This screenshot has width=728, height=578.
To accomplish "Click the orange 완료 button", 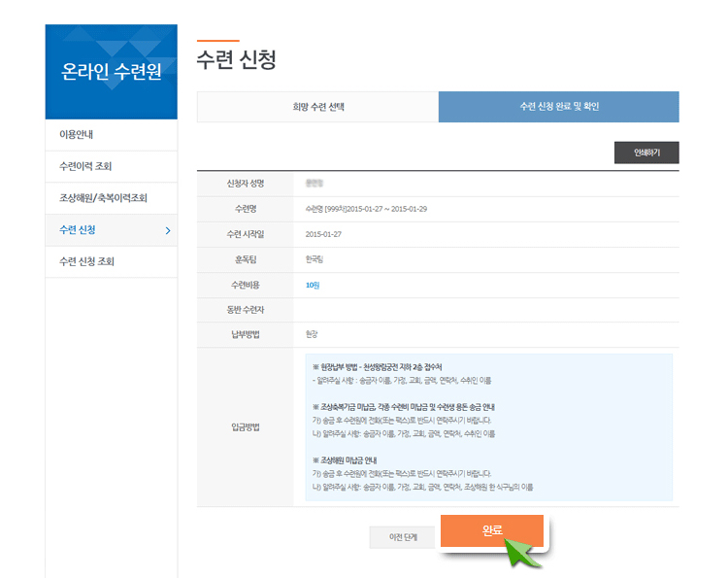I will (x=492, y=530).
